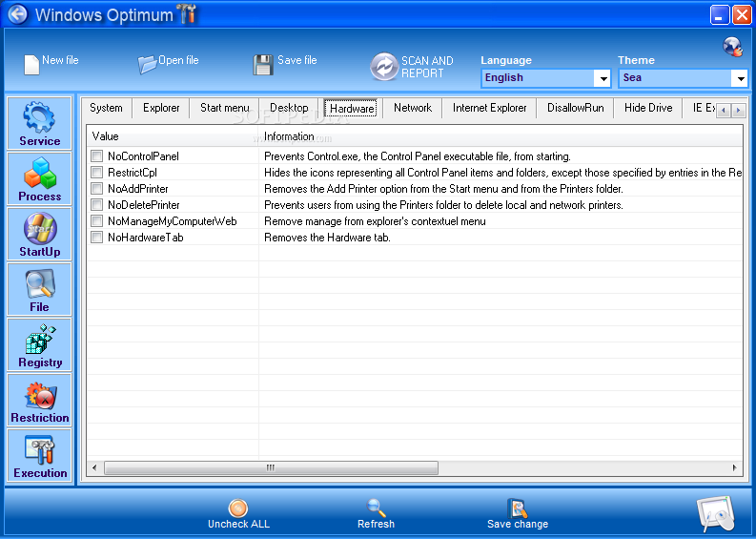The image size is (756, 539).
Task: Switch to the System tab
Action: [x=106, y=108]
